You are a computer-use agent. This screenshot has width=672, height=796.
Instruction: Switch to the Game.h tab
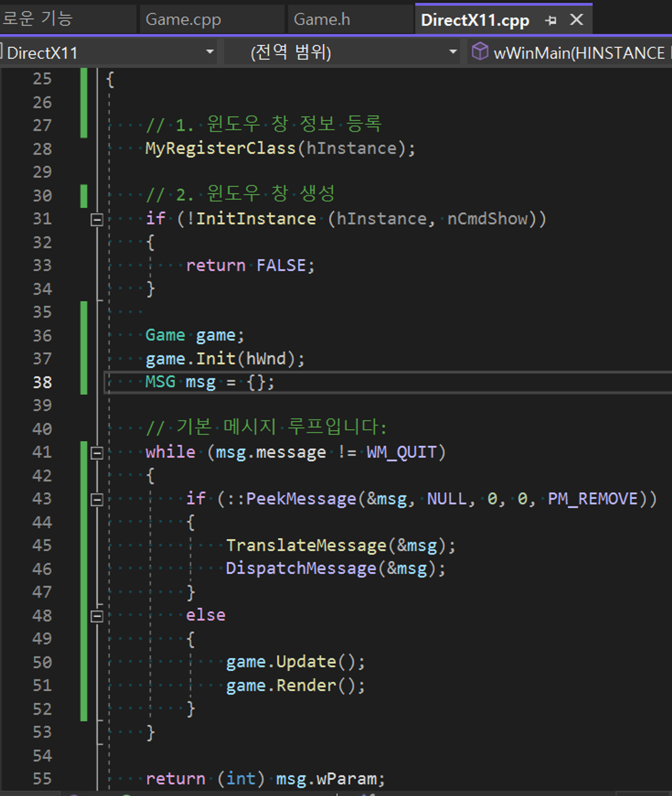click(322, 20)
